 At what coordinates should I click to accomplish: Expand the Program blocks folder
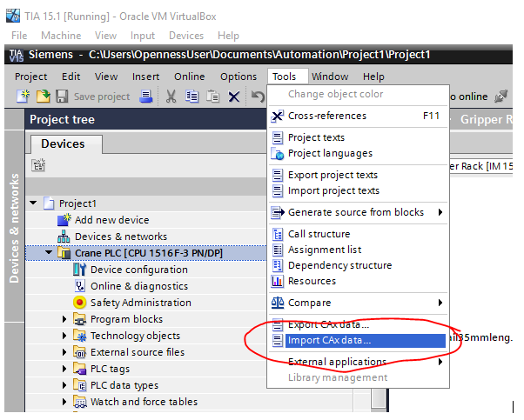coord(64,319)
